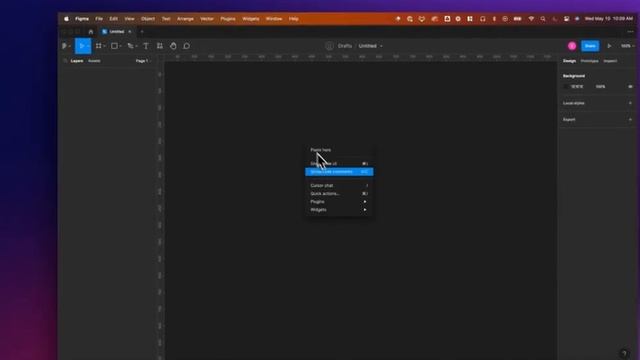Switch to the Inspect tab
640x360 pixels.
[610, 61]
